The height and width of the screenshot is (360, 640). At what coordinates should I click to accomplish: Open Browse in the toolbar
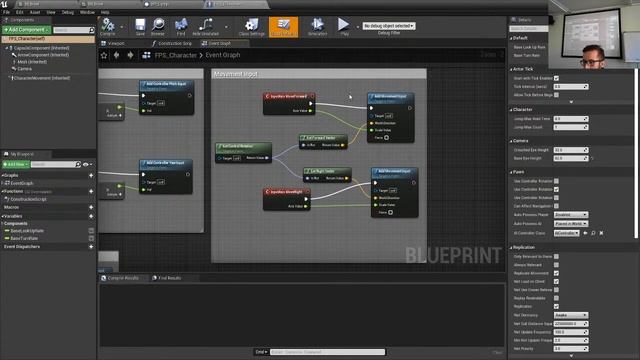point(158,25)
